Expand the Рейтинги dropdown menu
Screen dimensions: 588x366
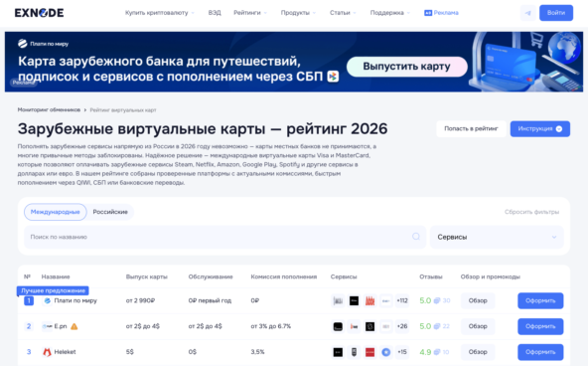[x=250, y=13]
